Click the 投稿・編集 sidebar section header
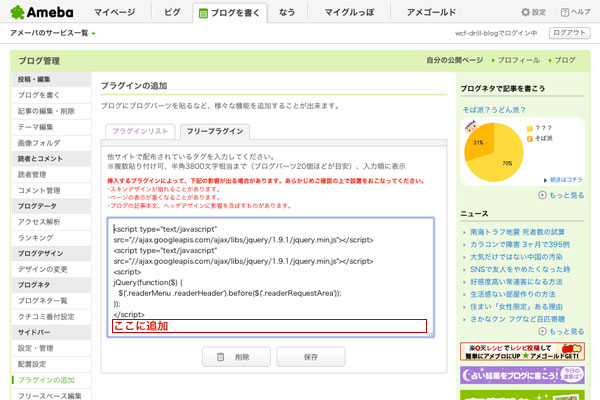 point(51,79)
